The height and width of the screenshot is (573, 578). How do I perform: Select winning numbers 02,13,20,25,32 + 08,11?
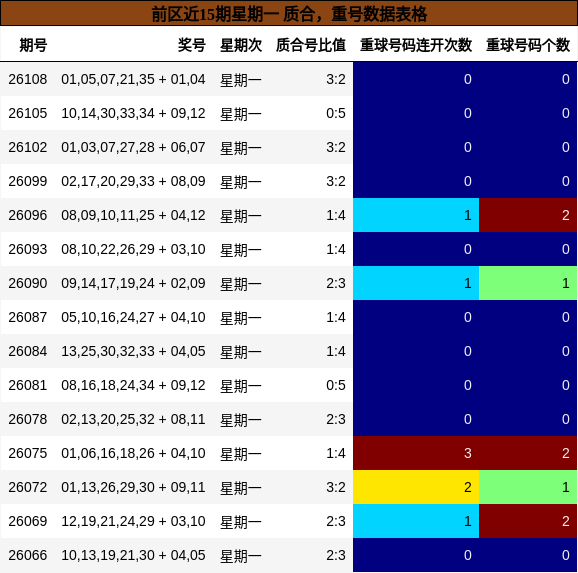pyautogui.click(x=133, y=419)
